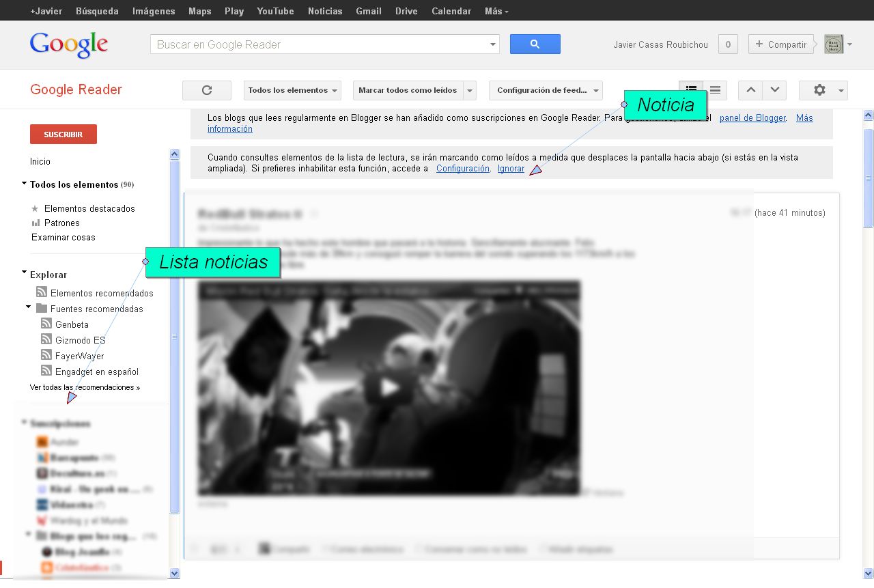
Task: Open the arrow beside Marcar todos como leídos
Action: 469,90
